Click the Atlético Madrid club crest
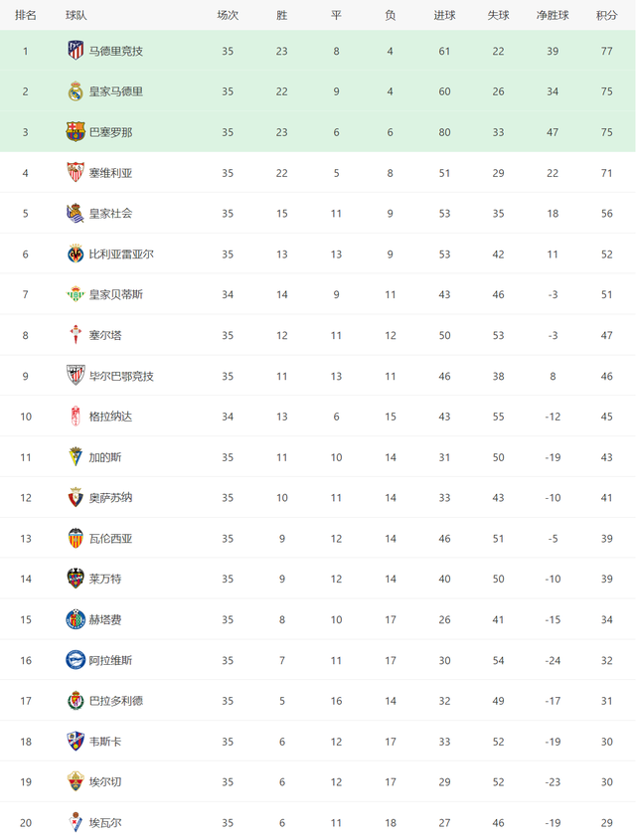636x840 pixels. [76, 51]
